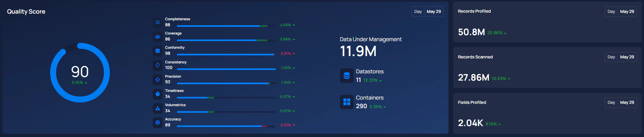Click the Coverage people icon
644x137 pixels.
[158, 36]
